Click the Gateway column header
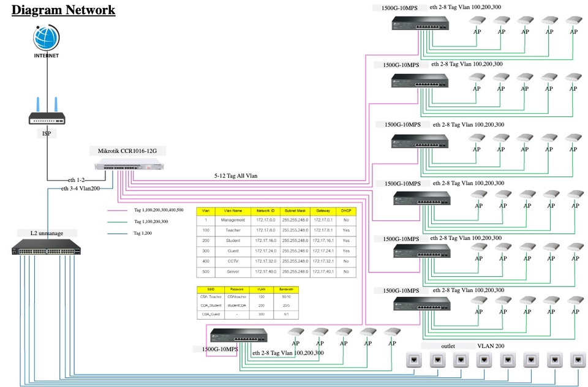 (x=323, y=210)
